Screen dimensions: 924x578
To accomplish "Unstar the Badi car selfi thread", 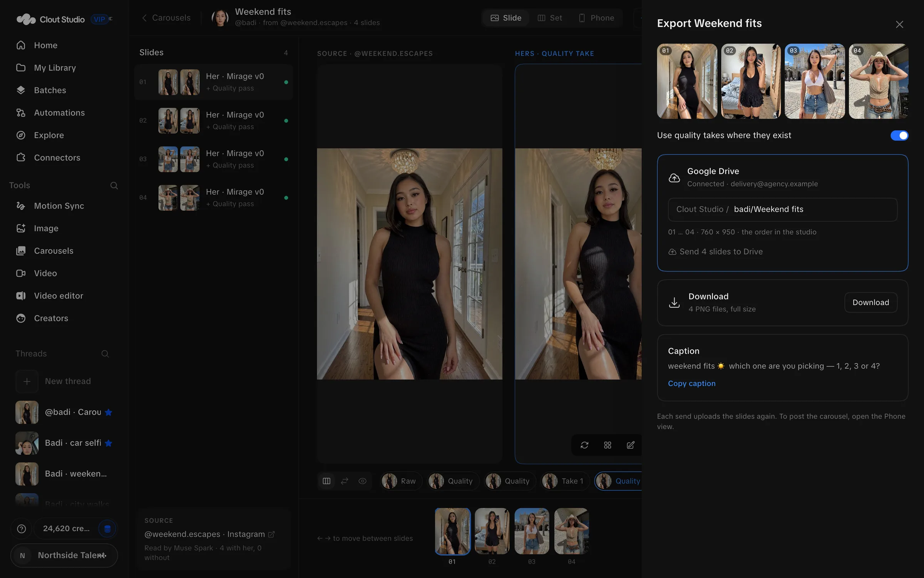I will tap(109, 443).
